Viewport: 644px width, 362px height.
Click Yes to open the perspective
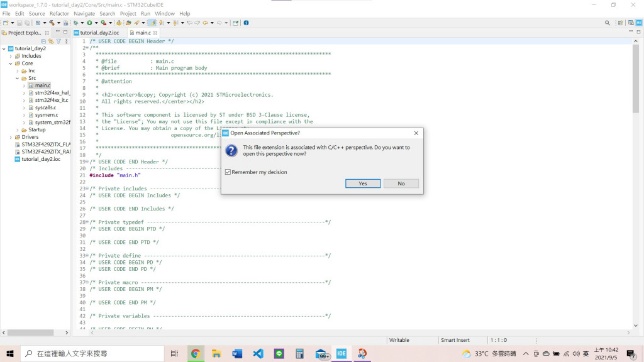click(x=363, y=184)
